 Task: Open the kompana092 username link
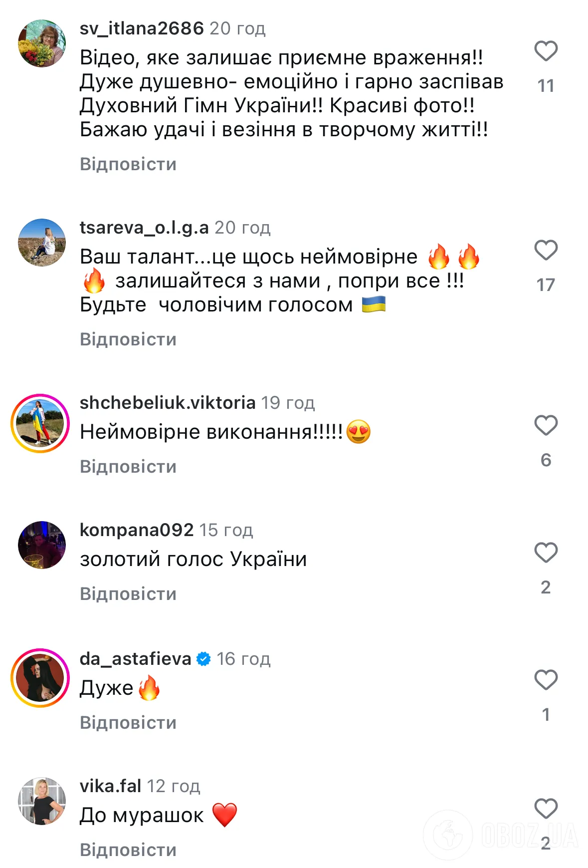point(137,530)
